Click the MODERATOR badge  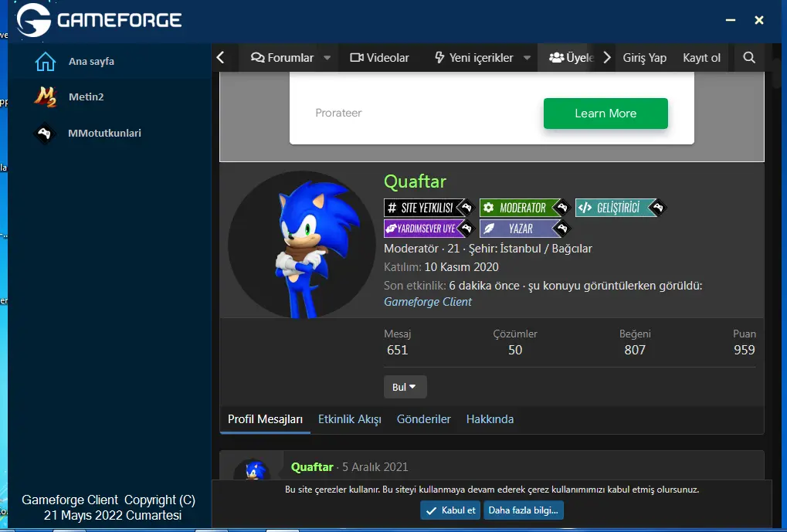524,208
